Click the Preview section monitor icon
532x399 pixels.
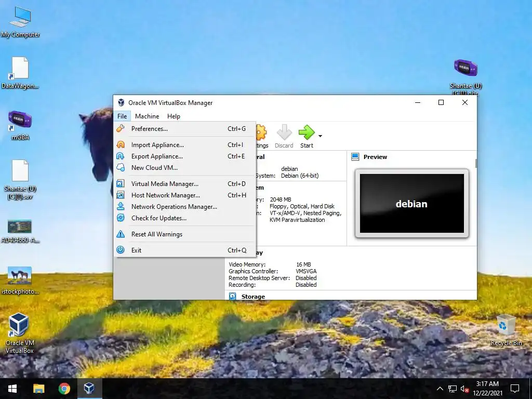point(355,157)
